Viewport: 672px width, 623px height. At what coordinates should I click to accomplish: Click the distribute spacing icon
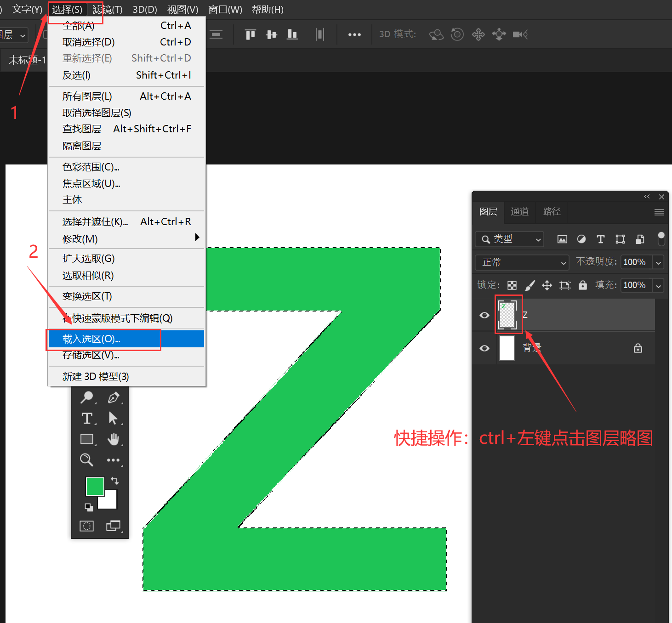[x=320, y=34]
